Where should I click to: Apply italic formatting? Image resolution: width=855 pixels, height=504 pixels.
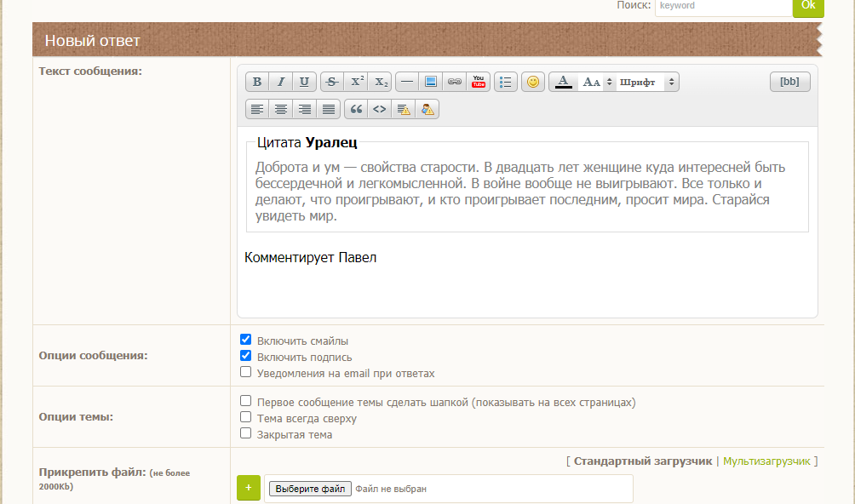[x=280, y=82]
